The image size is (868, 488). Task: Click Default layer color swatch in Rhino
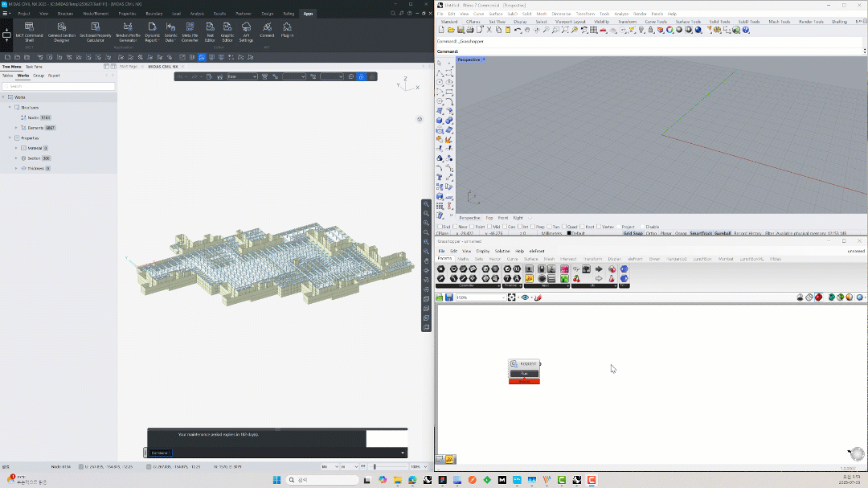coord(569,233)
